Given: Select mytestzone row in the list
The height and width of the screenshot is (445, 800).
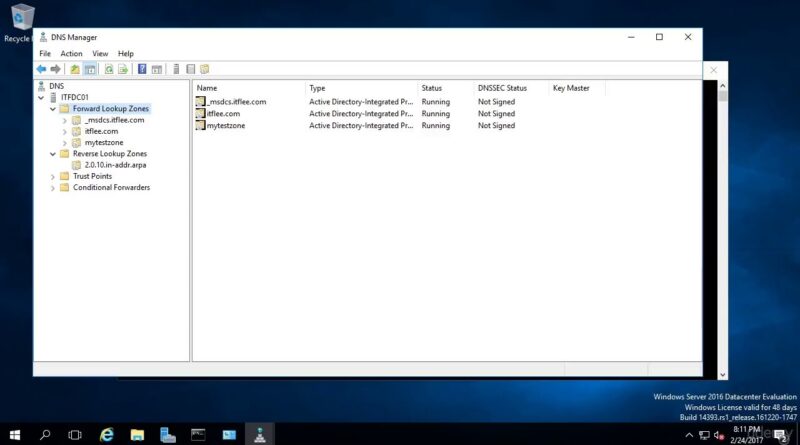Looking at the screenshot, I should point(226,125).
